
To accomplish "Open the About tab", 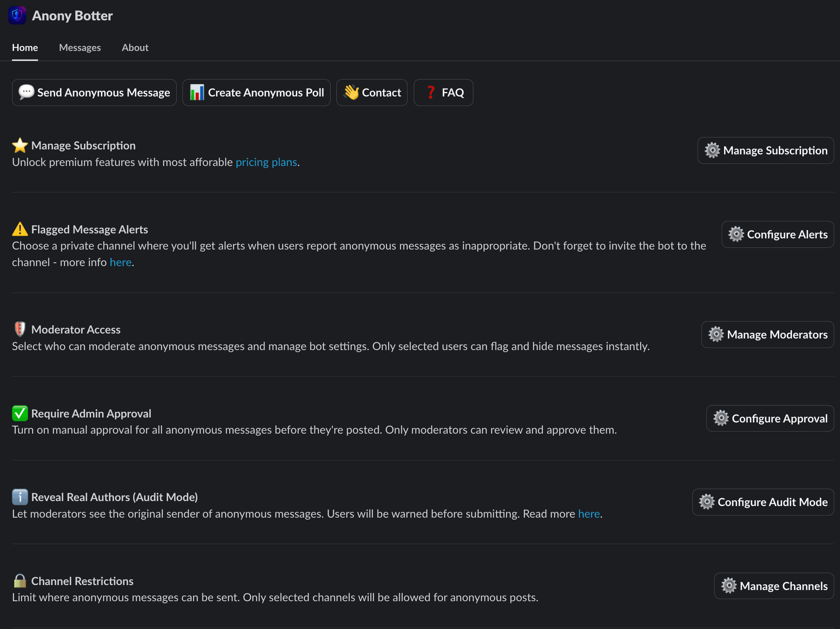I will pyautogui.click(x=135, y=47).
